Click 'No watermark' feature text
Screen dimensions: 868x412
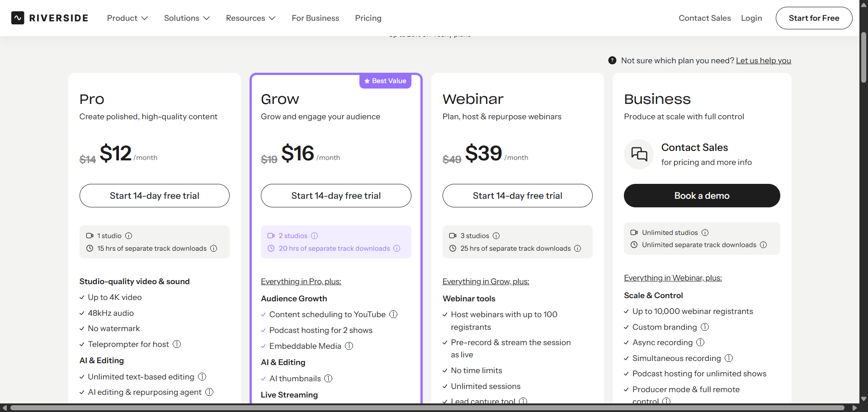point(114,328)
